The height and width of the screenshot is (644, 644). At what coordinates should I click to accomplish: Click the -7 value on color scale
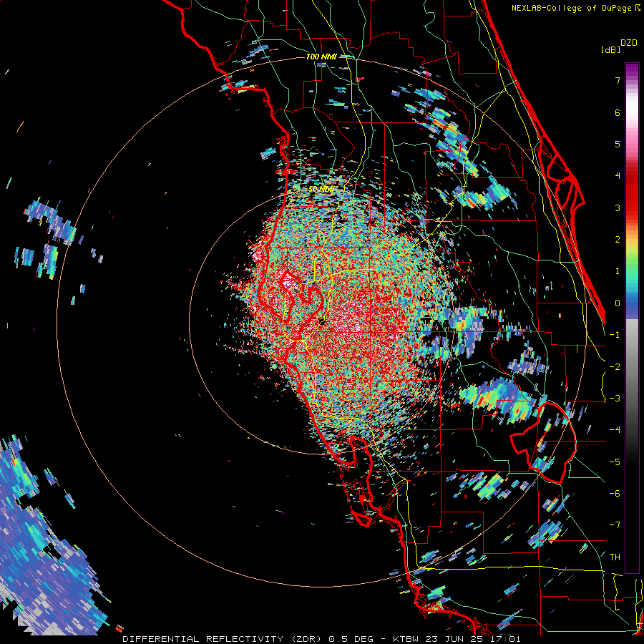tap(615, 525)
